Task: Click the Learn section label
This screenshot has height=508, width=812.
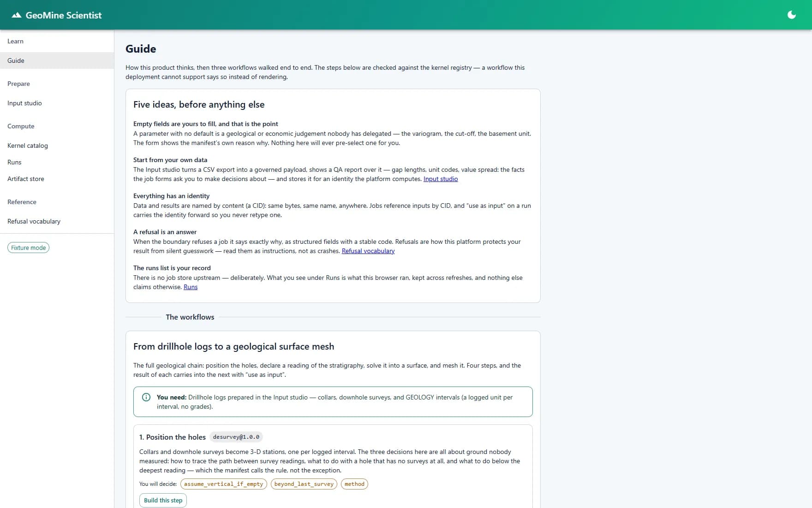Action: coord(15,41)
